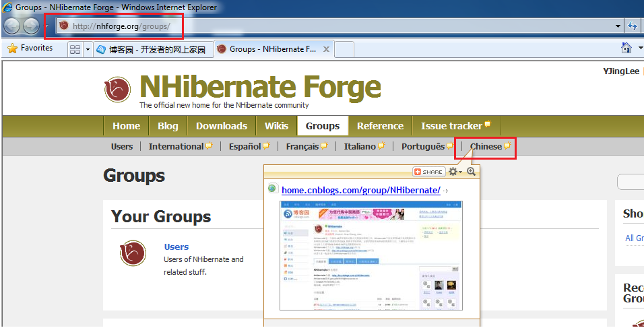Open the recent pages dropdown beside Forward
Screen dimensions: 644x328
coord(46,26)
